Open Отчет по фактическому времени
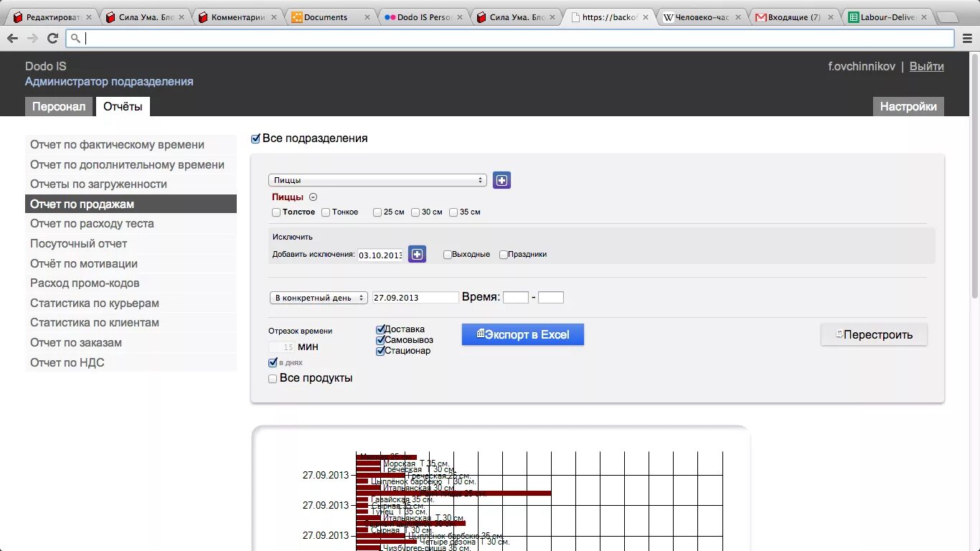The image size is (980, 551). coord(131,145)
